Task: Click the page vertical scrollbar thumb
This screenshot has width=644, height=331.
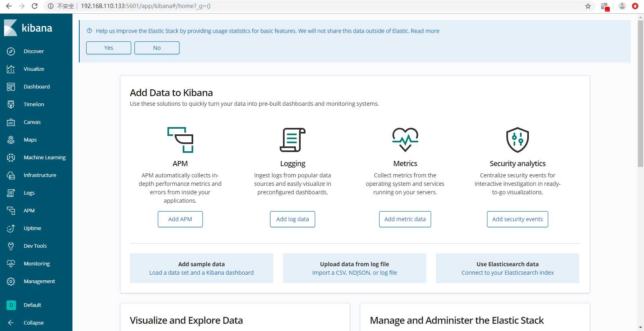Action: click(640, 93)
